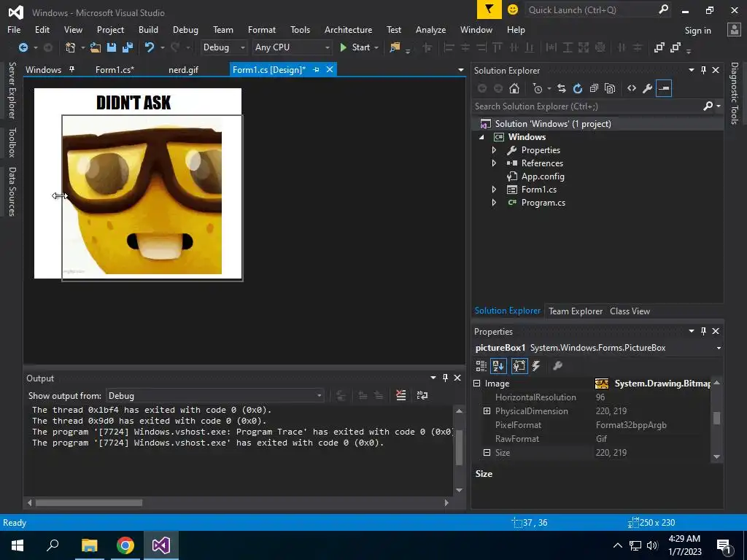Toggle auto-hide pin on Output window
Viewport: 747px width, 560px height.
click(x=445, y=378)
